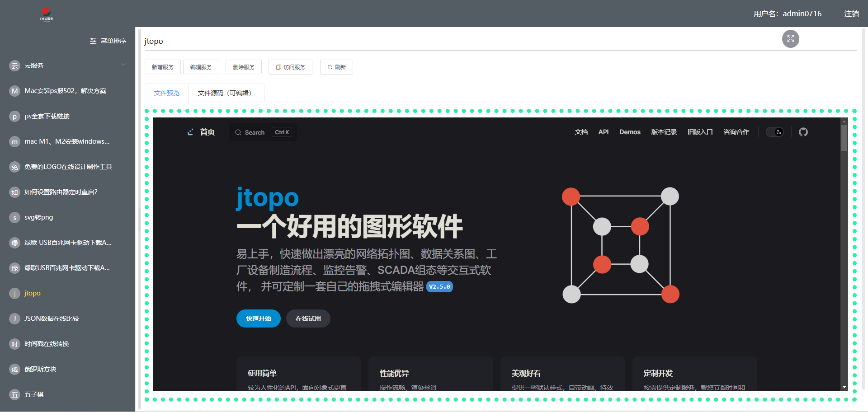Click 首页 in the jtopo nav

coord(208,132)
